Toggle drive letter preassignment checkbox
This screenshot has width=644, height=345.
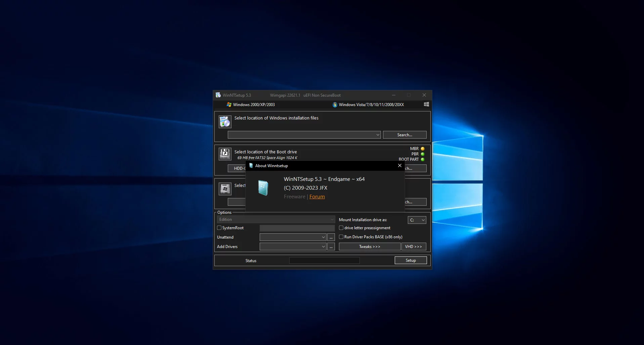tap(341, 228)
